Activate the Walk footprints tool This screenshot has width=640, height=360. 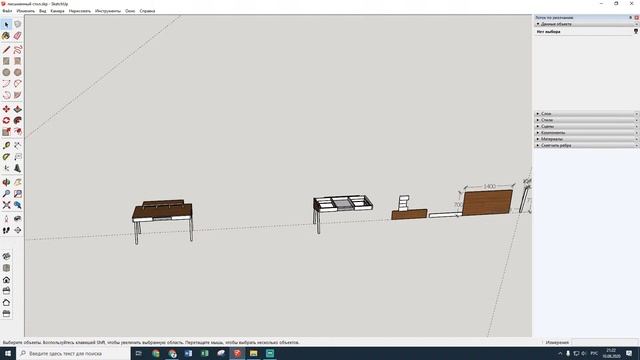pyautogui.click(x=6, y=230)
